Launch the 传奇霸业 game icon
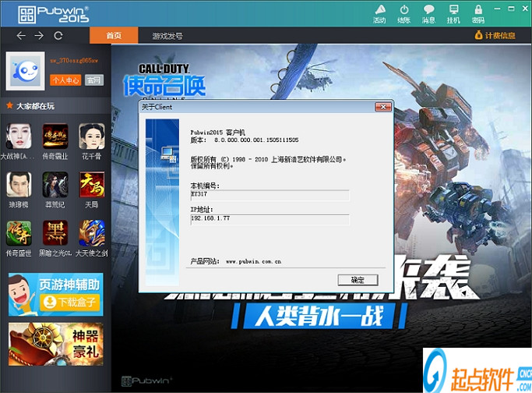The image size is (532, 393). (55, 136)
